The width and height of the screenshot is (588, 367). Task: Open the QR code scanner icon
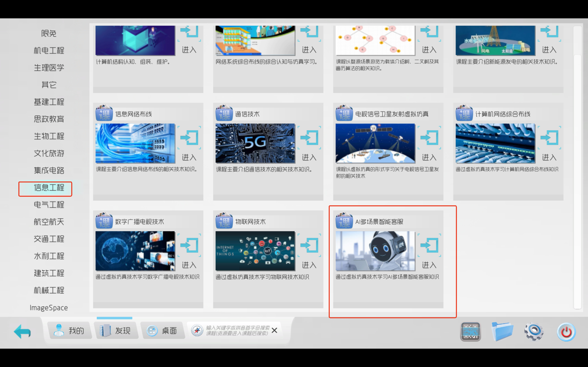(x=470, y=332)
